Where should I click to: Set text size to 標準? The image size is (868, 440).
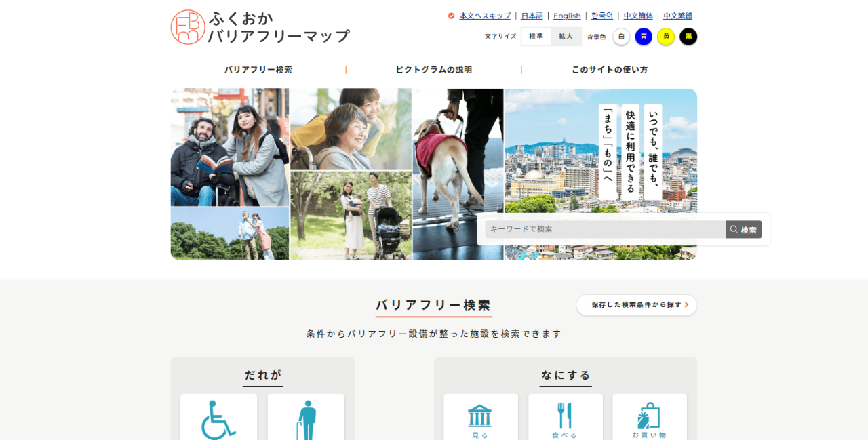tap(536, 37)
